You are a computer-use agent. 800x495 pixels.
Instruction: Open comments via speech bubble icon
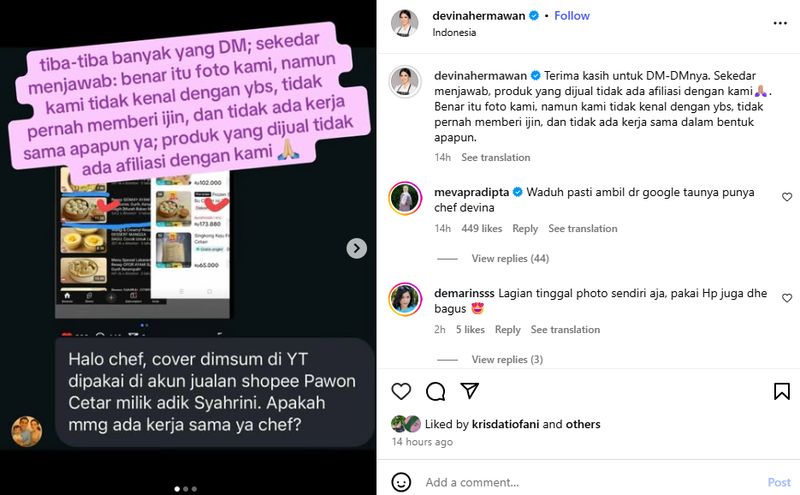coord(435,391)
